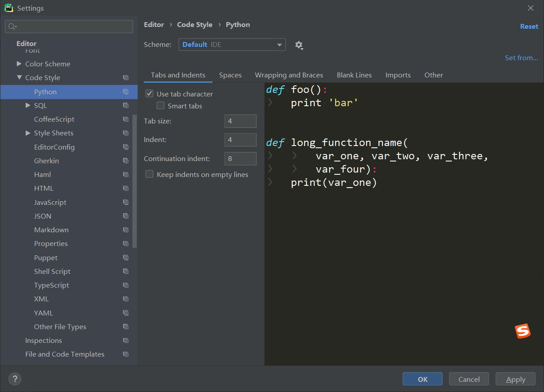Image resolution: width=544 pixels, height=392 pixels.
Task: Expand the SQL tree node
Action: [x=28, y=105]
